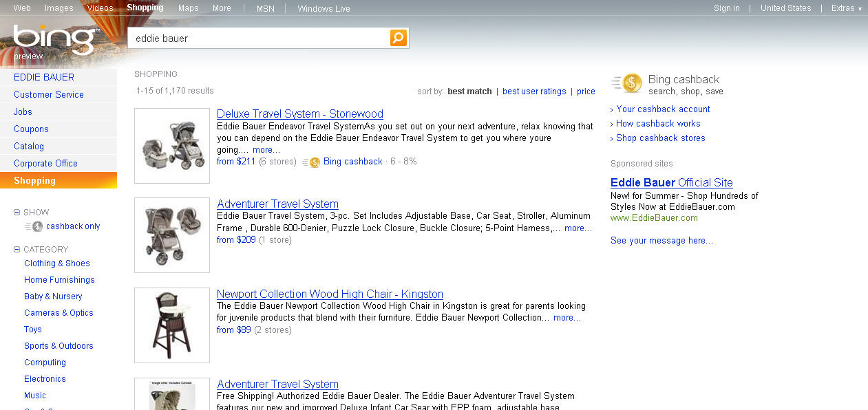Select the highlighted Shopping sidebar item

coord(59,180)
